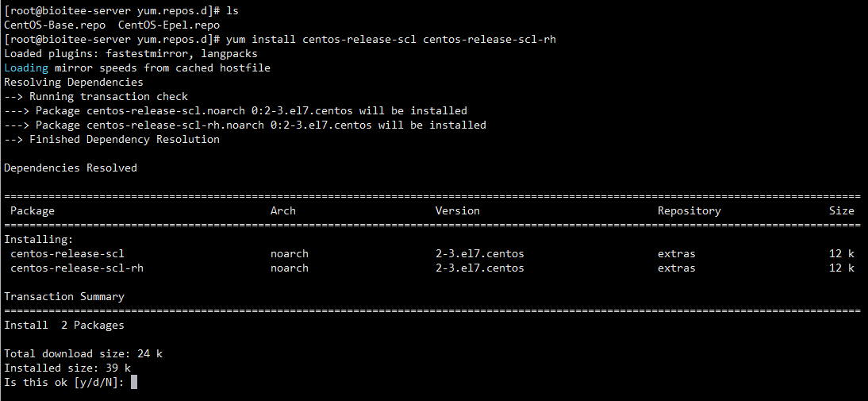Click the 'Size' column header
The image size is (868, 401).
tap(842, 211)
